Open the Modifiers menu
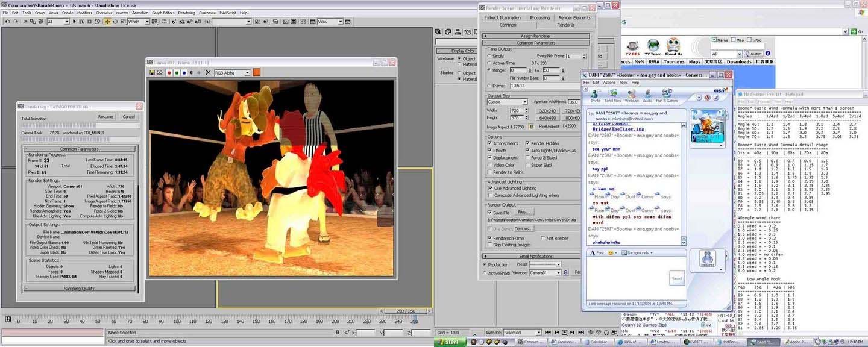 tap(84, 13)
